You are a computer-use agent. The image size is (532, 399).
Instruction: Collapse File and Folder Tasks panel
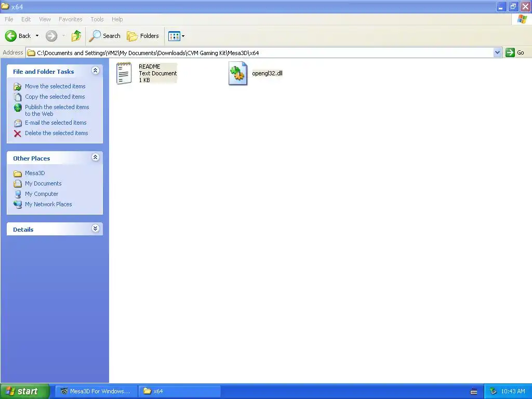(96, 70)
